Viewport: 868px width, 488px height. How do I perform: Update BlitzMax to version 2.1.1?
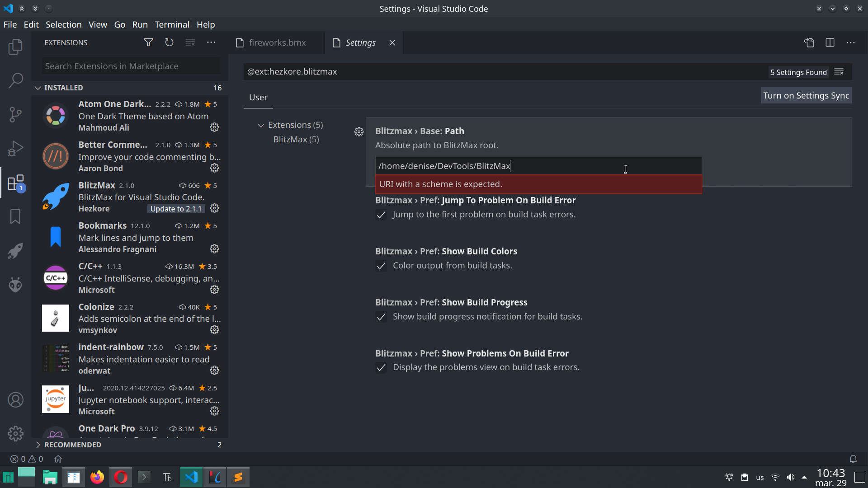pyautogui.click(x=176, y=209)
